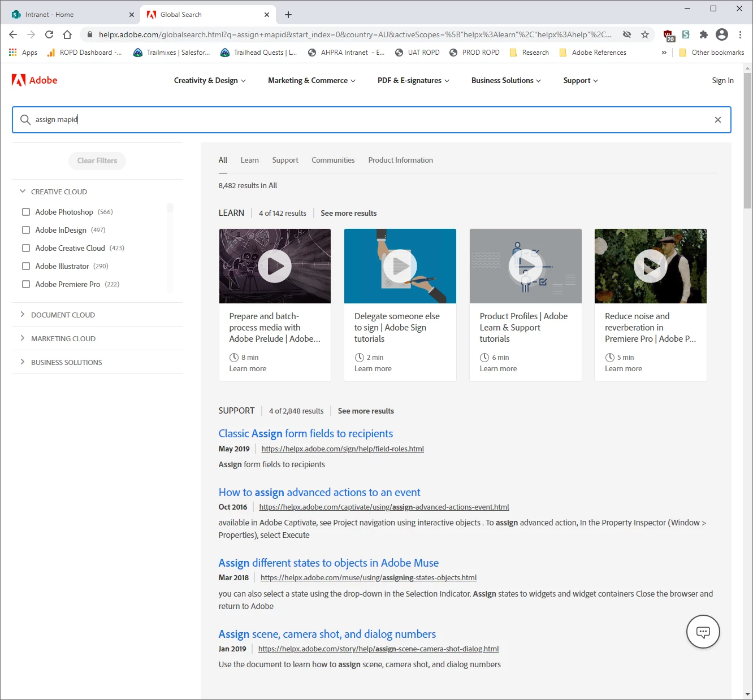Click inside the assign mapid search field
This screenshot has width=753, height=700.
tap(371, 120)
